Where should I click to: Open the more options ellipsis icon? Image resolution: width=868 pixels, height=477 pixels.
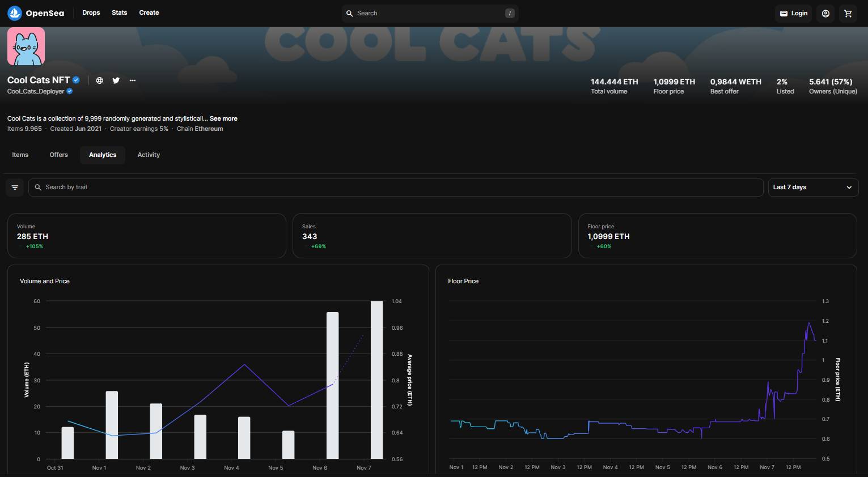(x=133, y=80)
